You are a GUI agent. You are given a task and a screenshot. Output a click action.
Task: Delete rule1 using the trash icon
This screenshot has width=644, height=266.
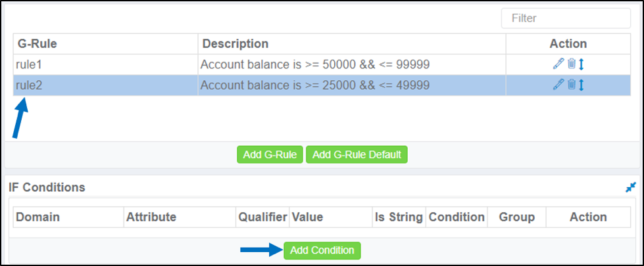[571, 64]
